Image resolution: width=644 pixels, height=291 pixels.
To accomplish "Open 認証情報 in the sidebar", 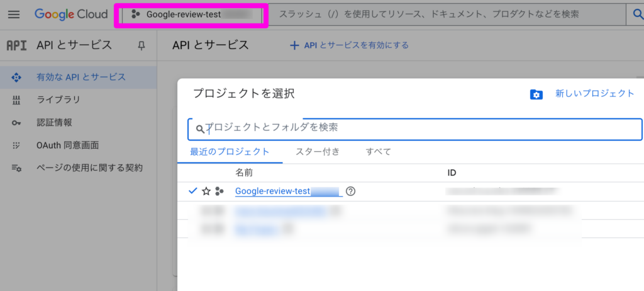I will pyautogui.click(x=78, y=123).
